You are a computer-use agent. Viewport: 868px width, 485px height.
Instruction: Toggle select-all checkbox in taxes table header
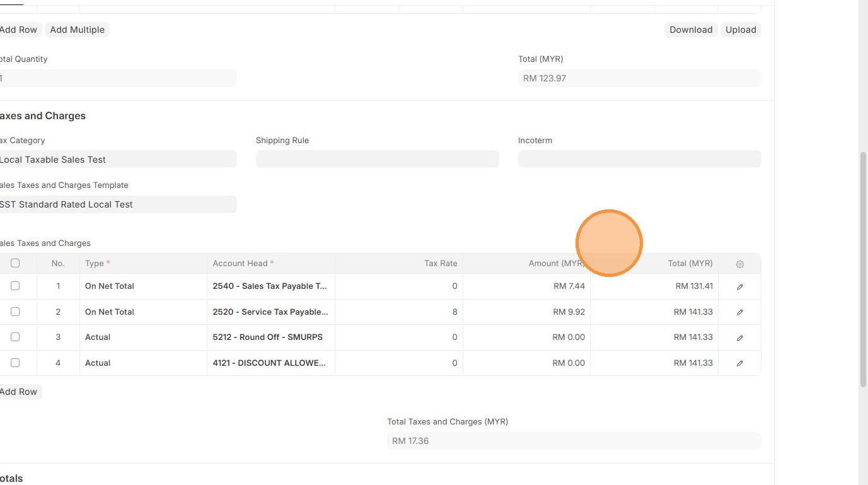pos(15,263)
